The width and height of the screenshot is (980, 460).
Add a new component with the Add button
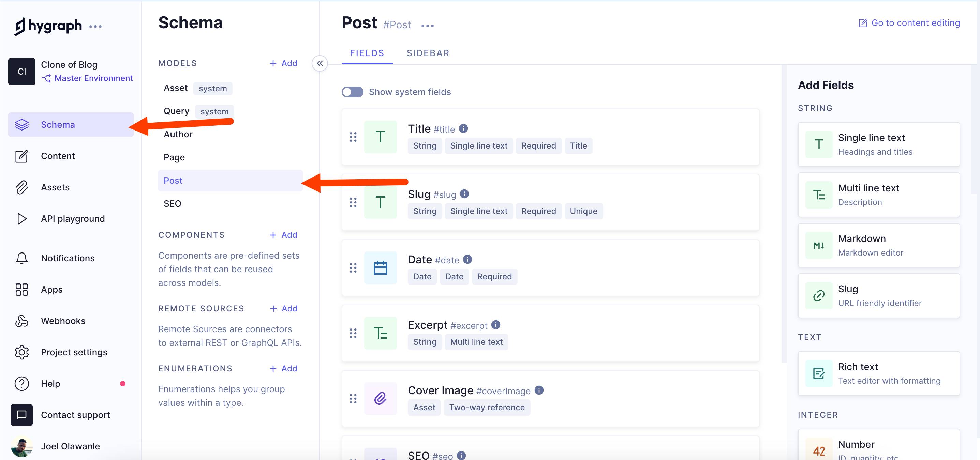(283, 234)
